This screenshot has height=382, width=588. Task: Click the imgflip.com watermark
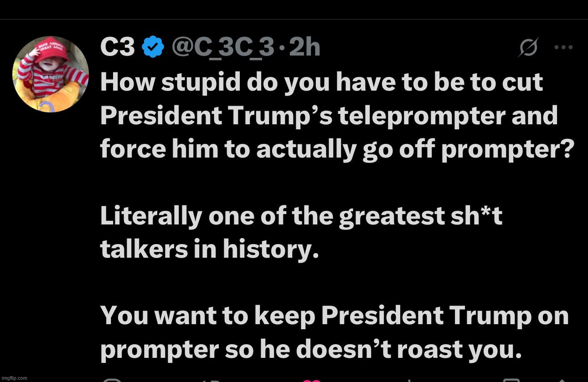(x=15, y=378)
